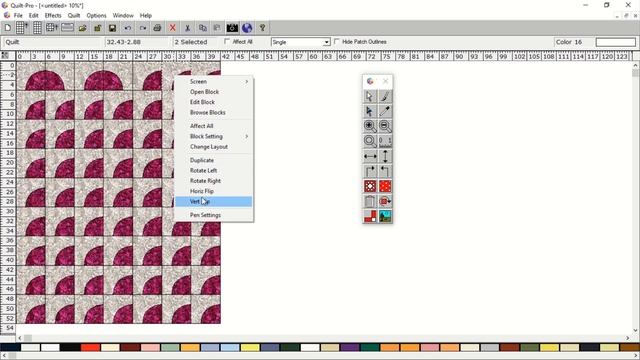The width and height of the screenshot is (640, 360).
Task: Click the Color 16 preview box
Action: click(616, 42)
